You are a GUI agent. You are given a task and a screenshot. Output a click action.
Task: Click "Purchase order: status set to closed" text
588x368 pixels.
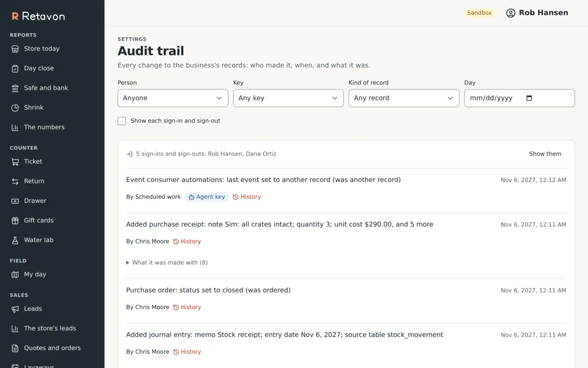[185, 290]
